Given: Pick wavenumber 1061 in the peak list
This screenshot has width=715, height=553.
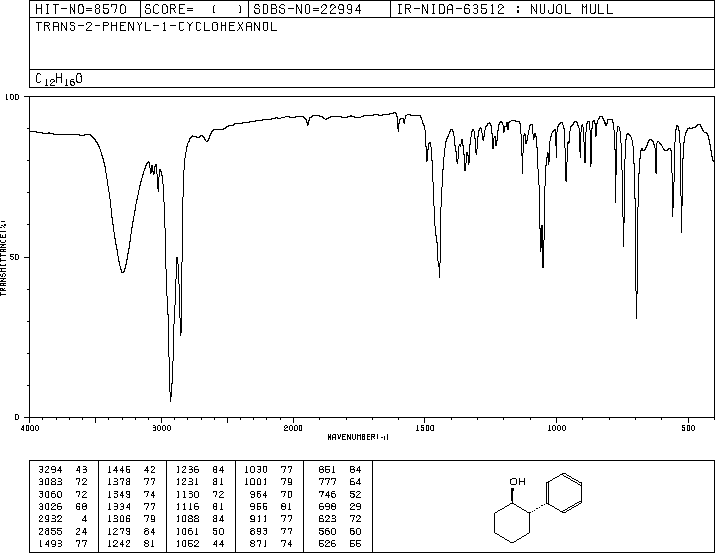Looking at the screenshot, I should coord(187,531).
